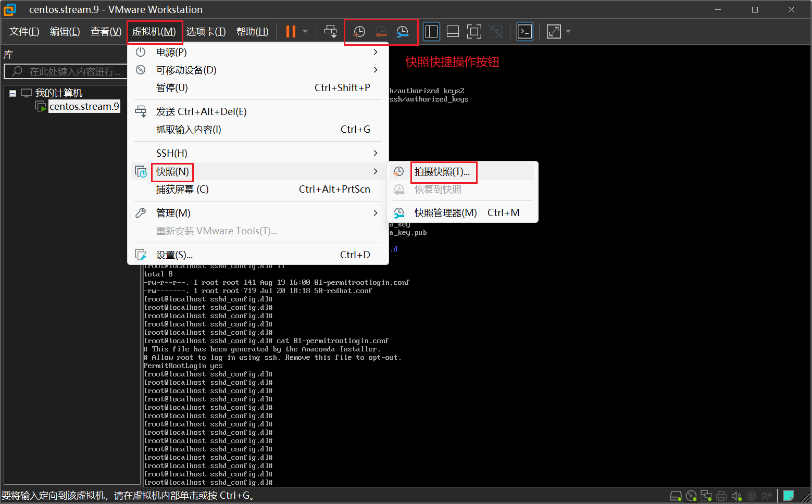The height and width of the screenshot is (504, 812).
Task: Expand the 可移动设备(D) submenu
Action: click(258, 70)
